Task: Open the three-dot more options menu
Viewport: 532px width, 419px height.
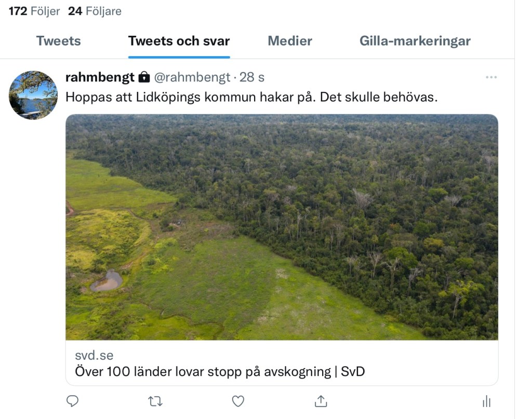Action: pos(491,77)
